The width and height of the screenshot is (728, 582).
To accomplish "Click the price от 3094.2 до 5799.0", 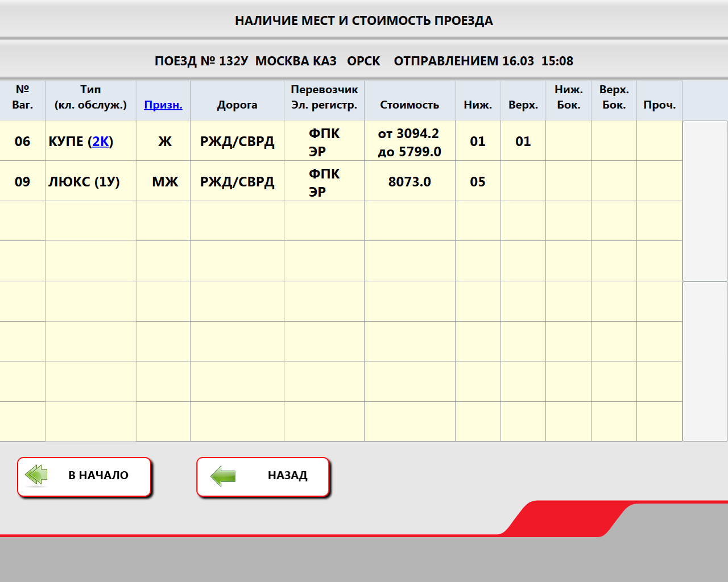I will (409, 142).
